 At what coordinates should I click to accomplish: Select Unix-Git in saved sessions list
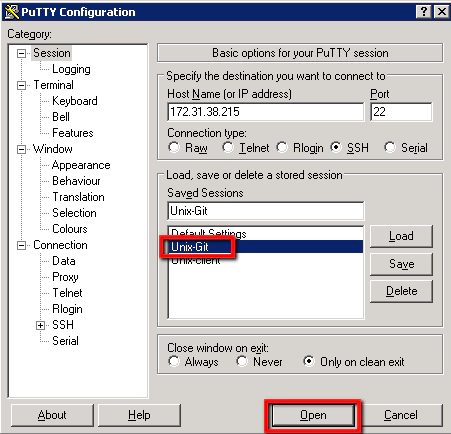(x=266, y=247)
